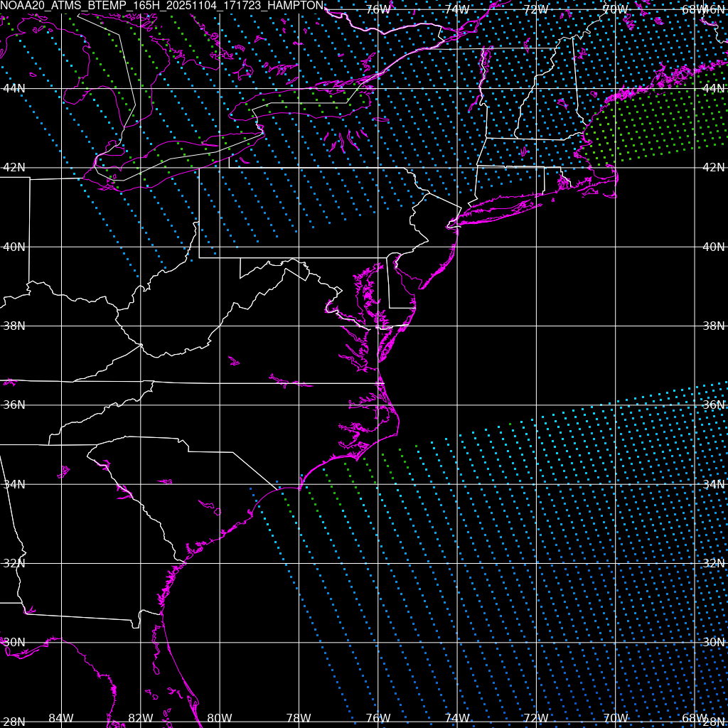Click the 80W label at the bottom
Viewport: 728px width, 728px height.
[220, 718]
